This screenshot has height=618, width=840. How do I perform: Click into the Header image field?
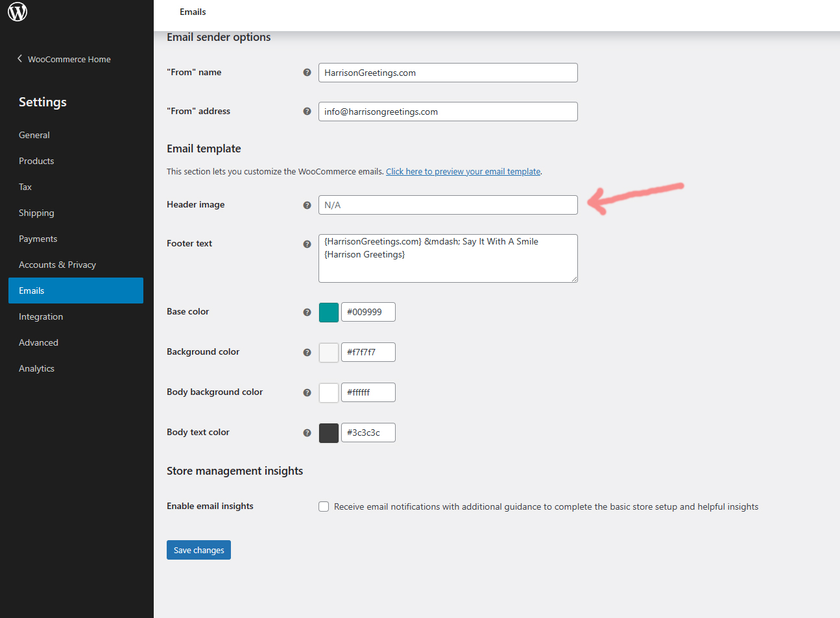tap(448, 205)
